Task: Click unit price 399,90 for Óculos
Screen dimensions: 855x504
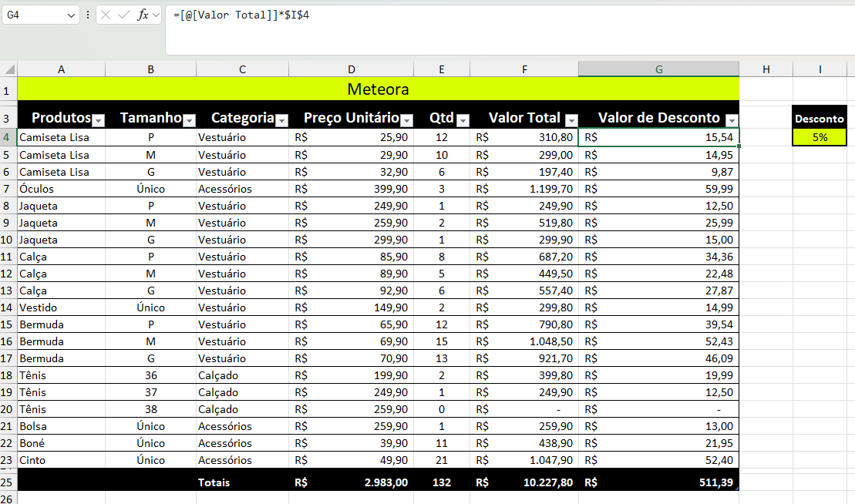Action: point(351,189)
